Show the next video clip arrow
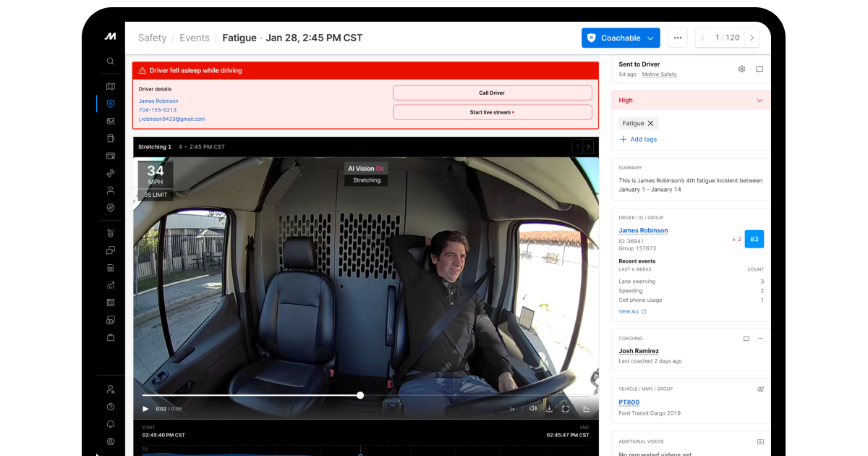This screenshot has width=868, height=456. tap(589, 147)
